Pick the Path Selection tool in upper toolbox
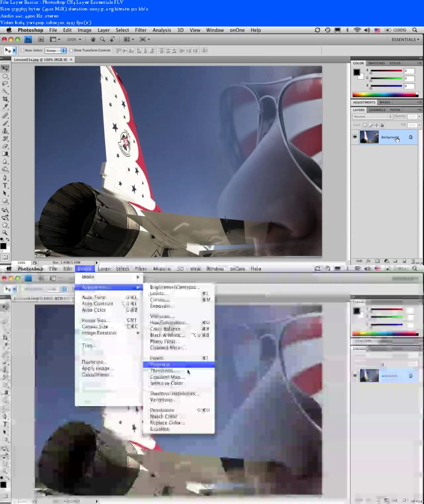424x504 pixels. [x=5, y=193]
